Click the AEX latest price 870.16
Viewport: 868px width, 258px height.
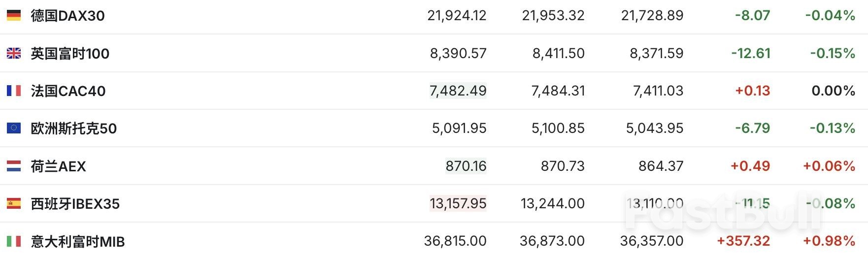(x=466, y=166)
